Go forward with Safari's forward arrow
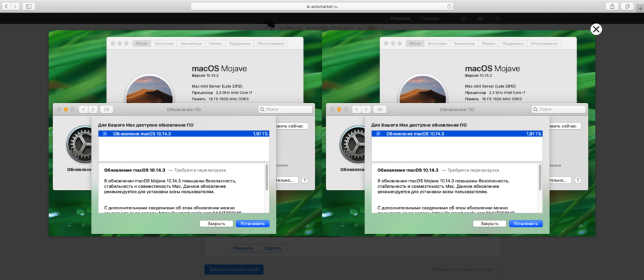Screen dimensions: 644x280 coord(15,6)
